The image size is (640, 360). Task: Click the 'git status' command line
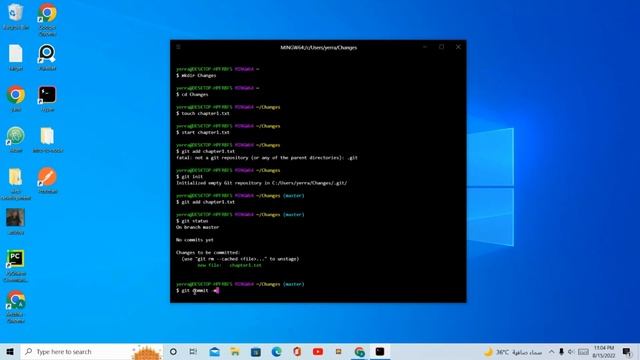[192, 221]
